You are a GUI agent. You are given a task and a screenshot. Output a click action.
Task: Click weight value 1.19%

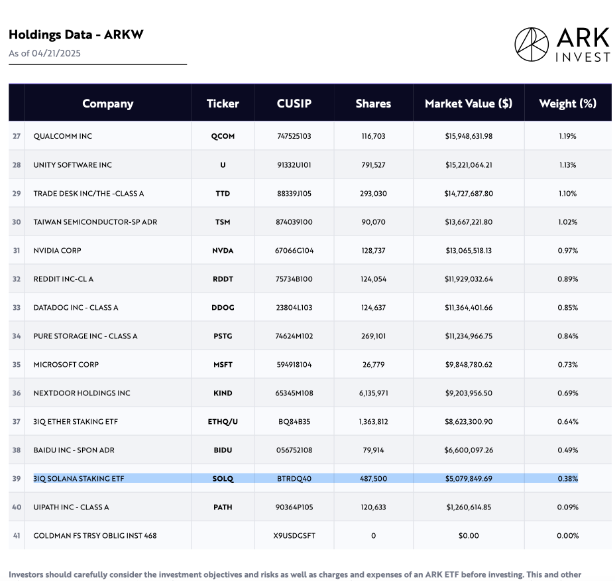[x=568, y=136]
